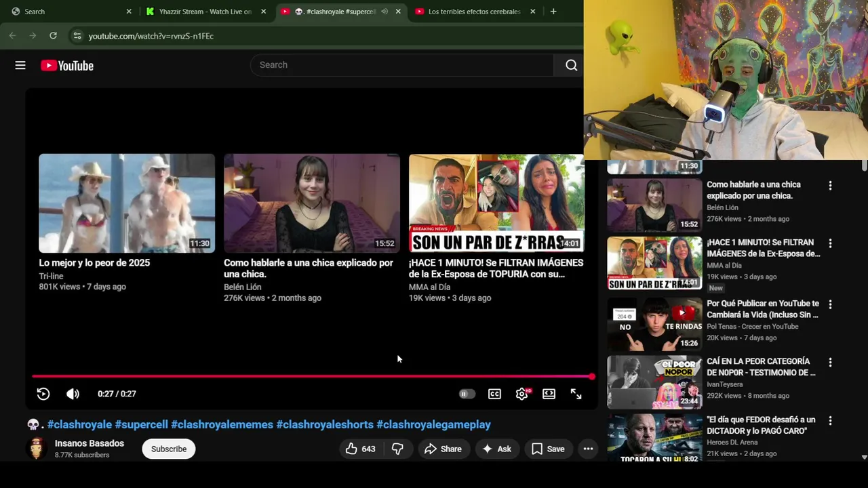Click the #supercell hashtag
This screenshot has width=868, height=488.
(141, 424)
